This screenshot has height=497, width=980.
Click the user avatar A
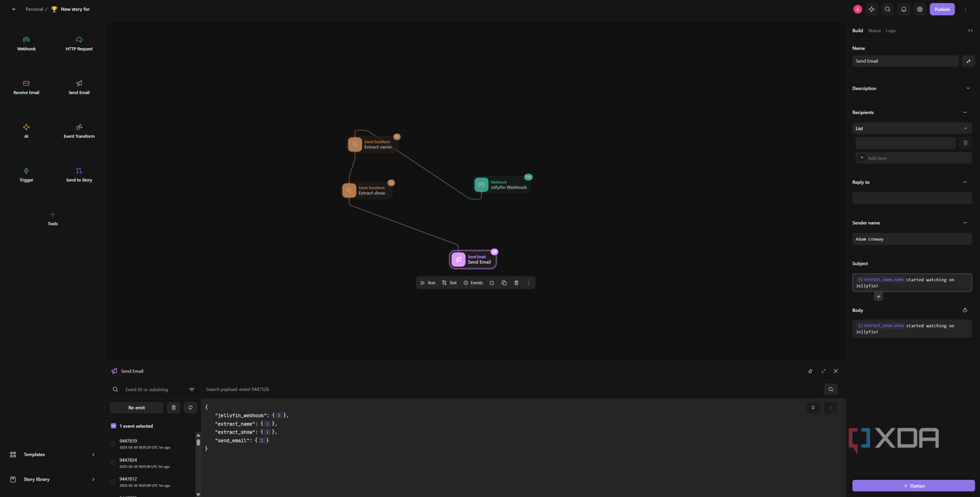pyautogui.click(x=857, y=9)
